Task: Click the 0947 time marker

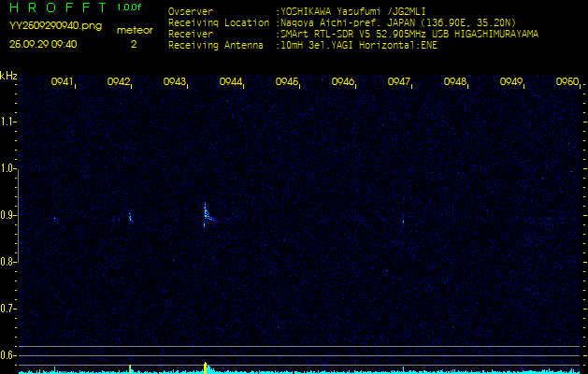Action: [x=398, y=81]
